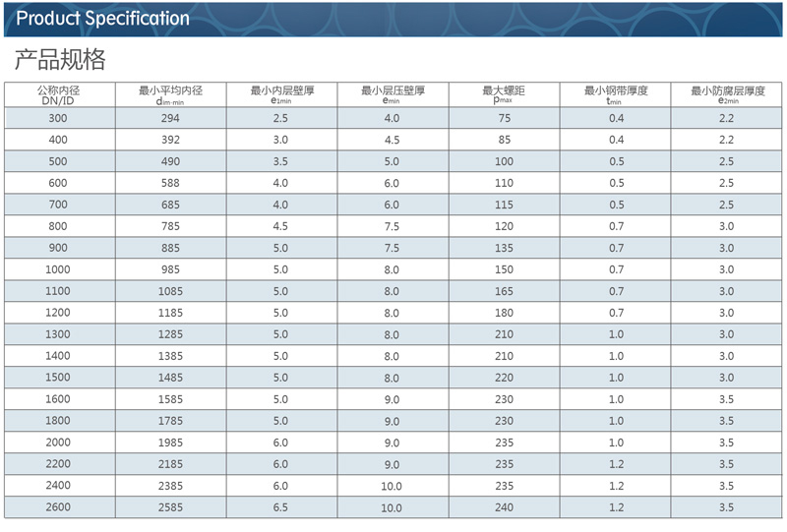The height and width of the screenshot is (532, 787).
Task: Click the Product Specification banner title
Action: (x=103, y=19)
